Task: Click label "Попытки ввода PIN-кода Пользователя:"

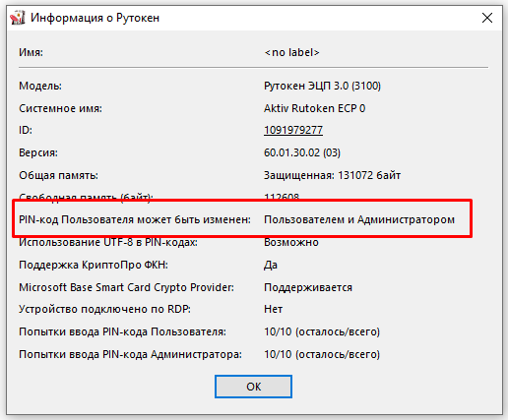Action: coord(122,331)
